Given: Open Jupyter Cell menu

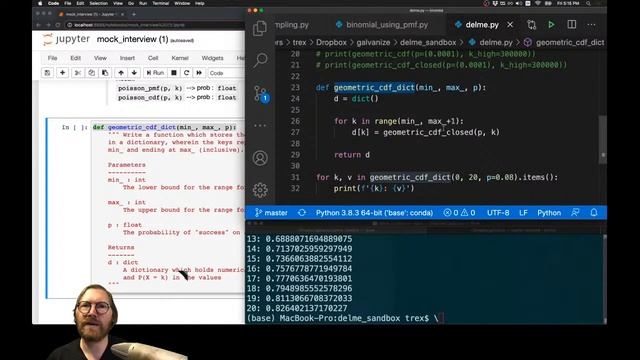Looking at the screenshot, I should tap(153, 58).
